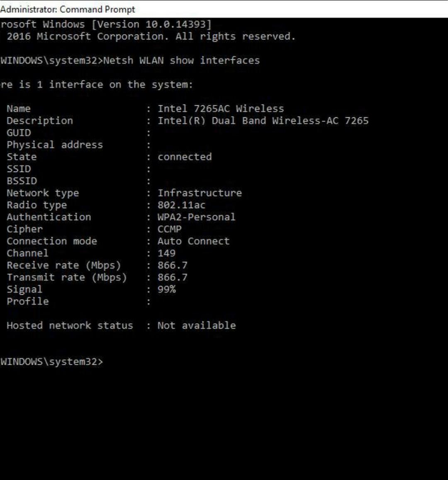
Task: Click the Physical address label
Action: [55, 145]
